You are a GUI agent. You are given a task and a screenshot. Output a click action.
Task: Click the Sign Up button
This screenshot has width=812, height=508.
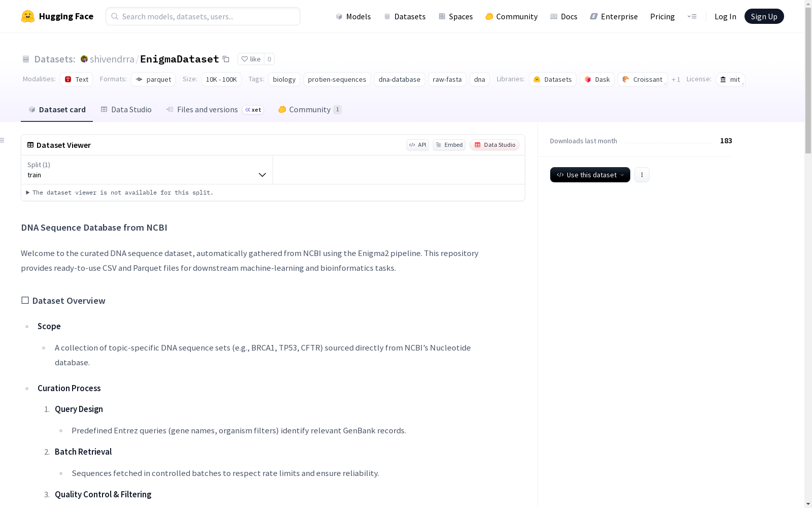click(x=764, y=16)
